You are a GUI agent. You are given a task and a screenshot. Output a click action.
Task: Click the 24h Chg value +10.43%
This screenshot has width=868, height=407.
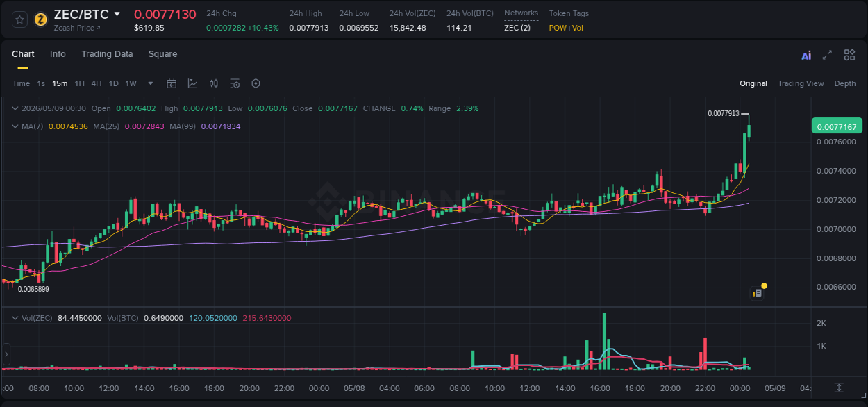click(262, 28)
